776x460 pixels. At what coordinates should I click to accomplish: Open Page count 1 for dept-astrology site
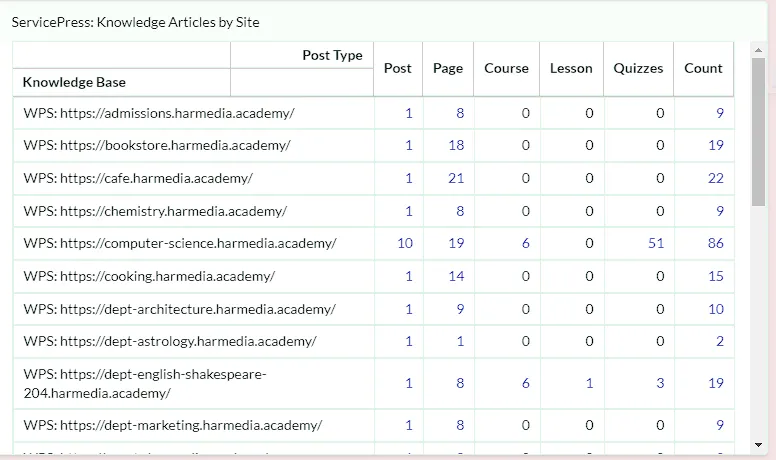460,341
